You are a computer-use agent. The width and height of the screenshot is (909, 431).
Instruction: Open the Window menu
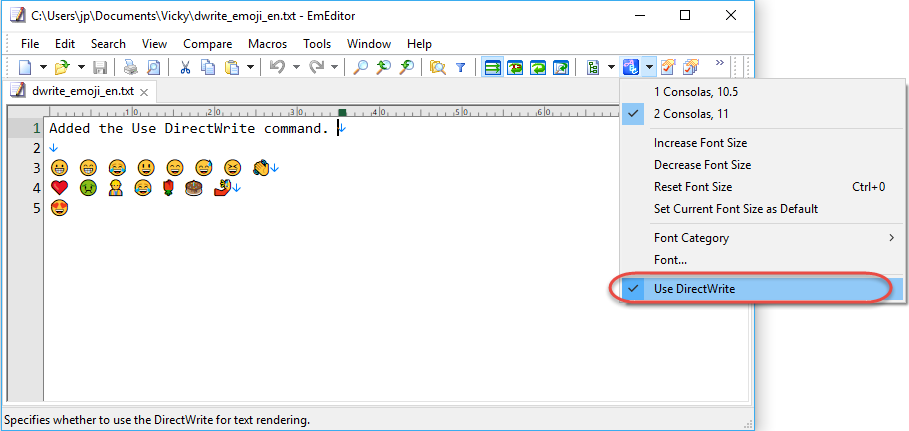369,44
